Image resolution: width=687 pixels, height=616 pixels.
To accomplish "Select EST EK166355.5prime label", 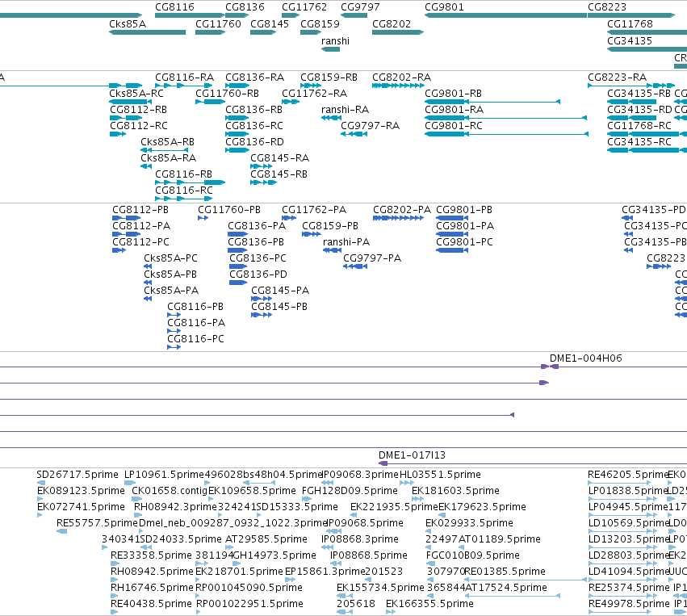I will pos(429,604).
